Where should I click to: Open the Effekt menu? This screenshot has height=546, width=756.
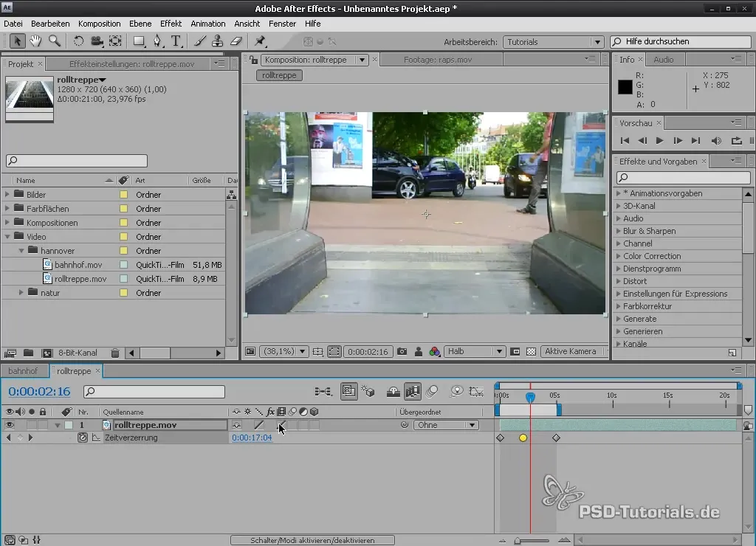pos(171,24)
